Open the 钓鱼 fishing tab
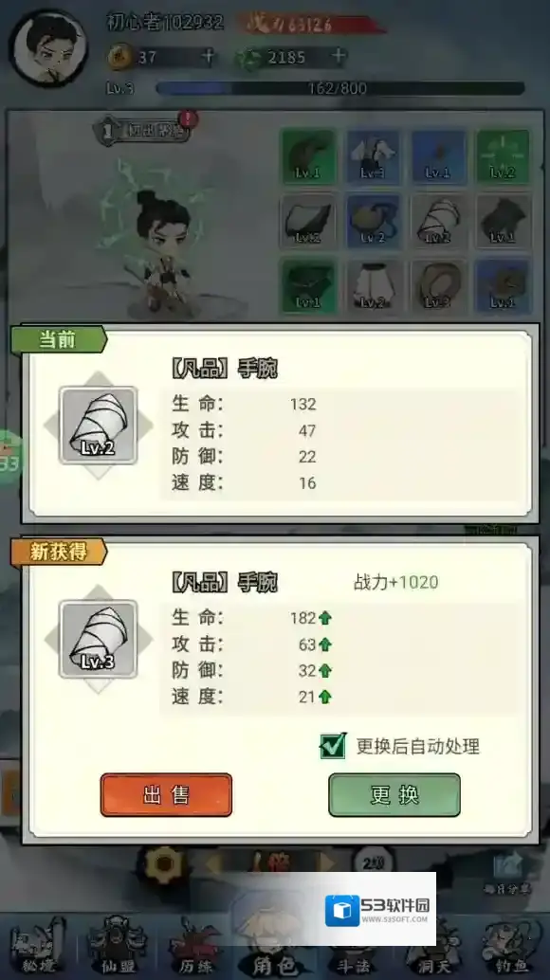This screenshot has width=550, height=980. click(x=511, y=946)
